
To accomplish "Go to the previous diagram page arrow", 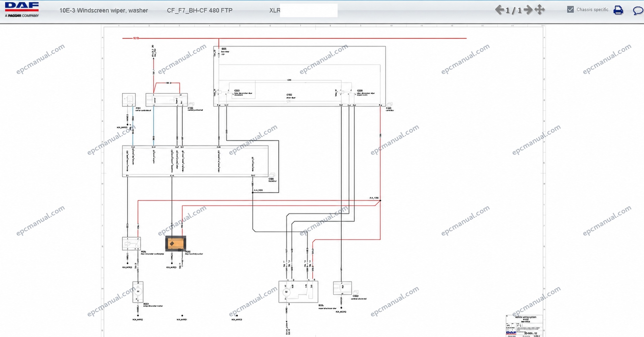I will click(499, 10).
